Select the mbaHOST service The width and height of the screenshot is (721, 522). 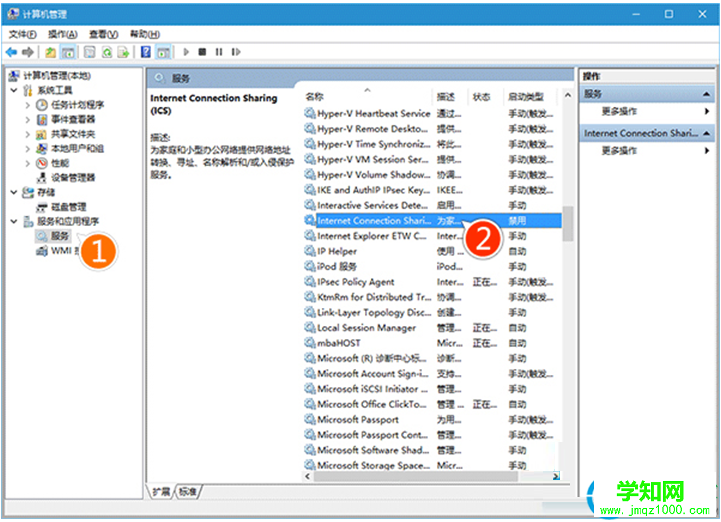pos(432,343)
